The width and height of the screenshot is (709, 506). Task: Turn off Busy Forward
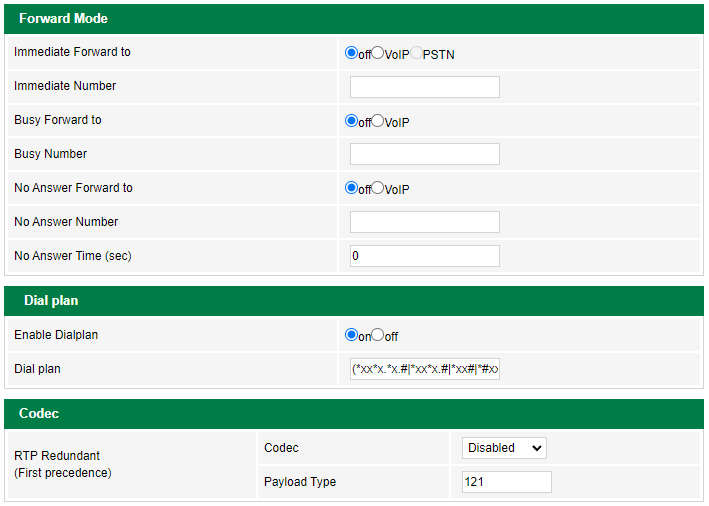point(351,121)
